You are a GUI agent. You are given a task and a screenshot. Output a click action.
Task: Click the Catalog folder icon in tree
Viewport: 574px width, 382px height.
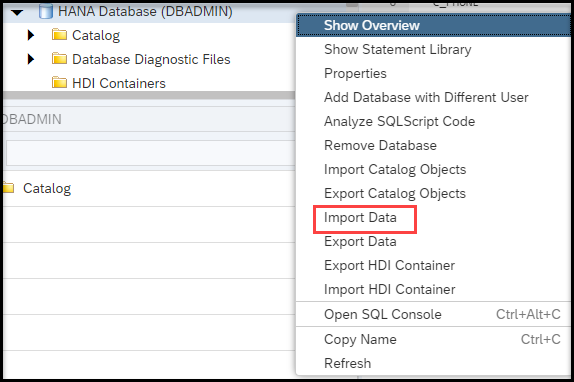59,35
